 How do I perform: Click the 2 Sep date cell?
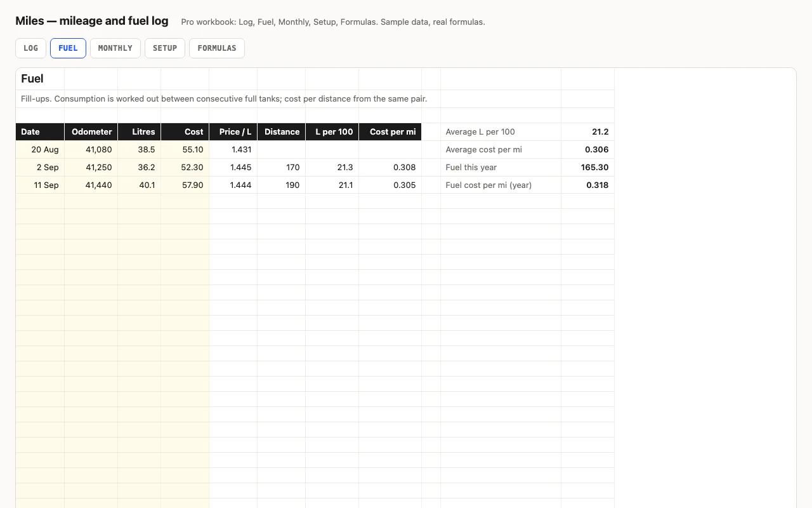40,168
